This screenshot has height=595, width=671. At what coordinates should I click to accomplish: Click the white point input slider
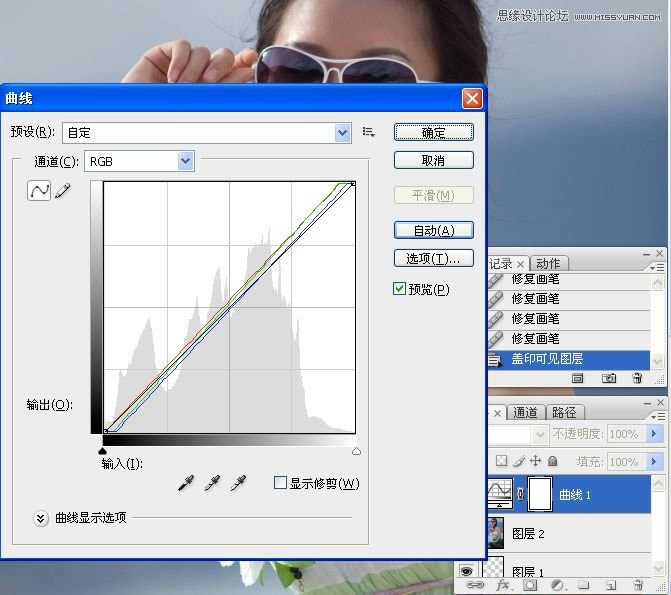356,451
